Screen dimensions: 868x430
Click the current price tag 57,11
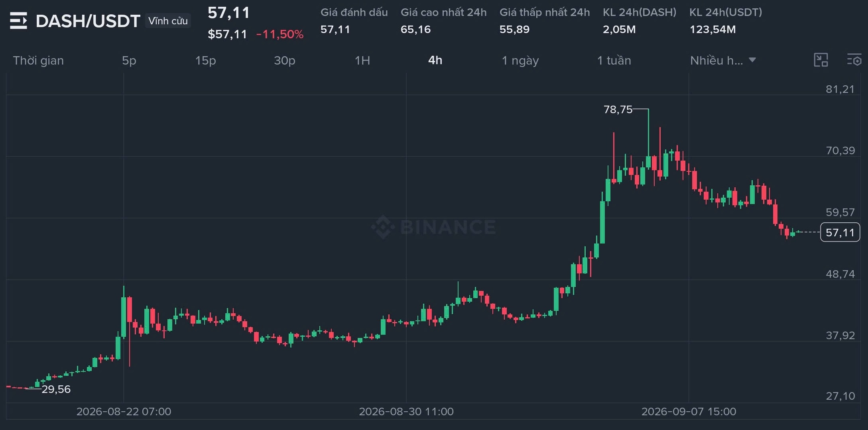click(x=840, y=232)
